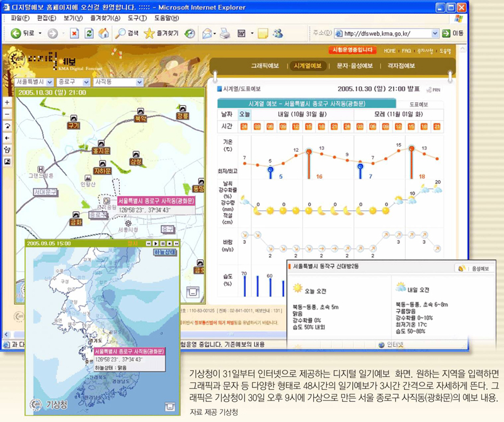The height and width of the screenshot is (422, 504).
Task: Click the FAQ link in header
Action: tap(407, 50)
